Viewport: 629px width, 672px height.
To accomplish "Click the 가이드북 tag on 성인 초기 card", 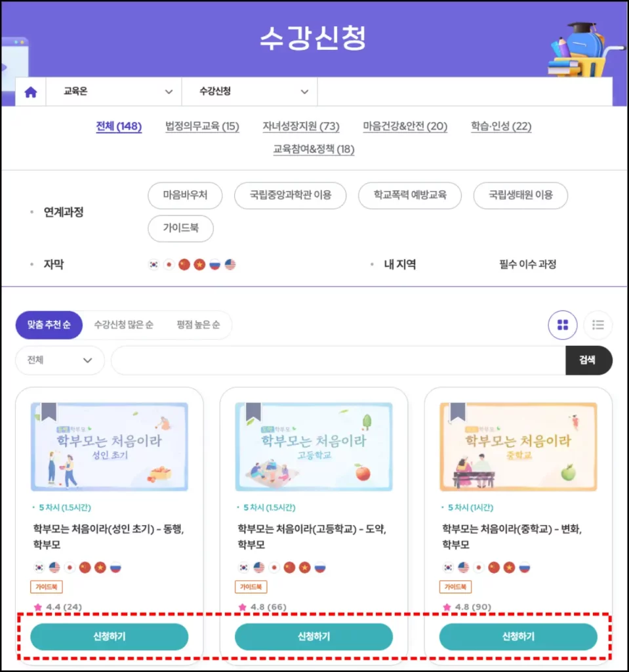I will coord(47,587).
